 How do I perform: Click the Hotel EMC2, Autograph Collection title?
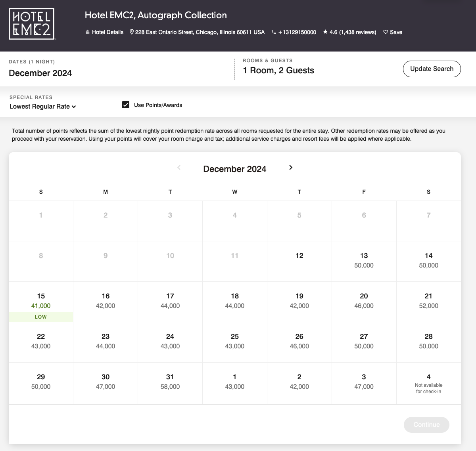pyautogui.click(x=156, y=15)
